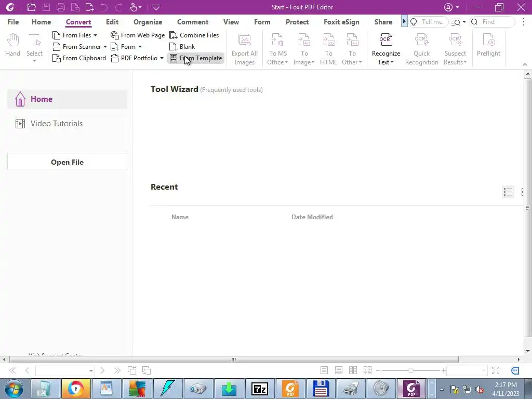This screenshot has width=532, height=399.
Task: Create PDF From Template
Action: click(196, 58)
